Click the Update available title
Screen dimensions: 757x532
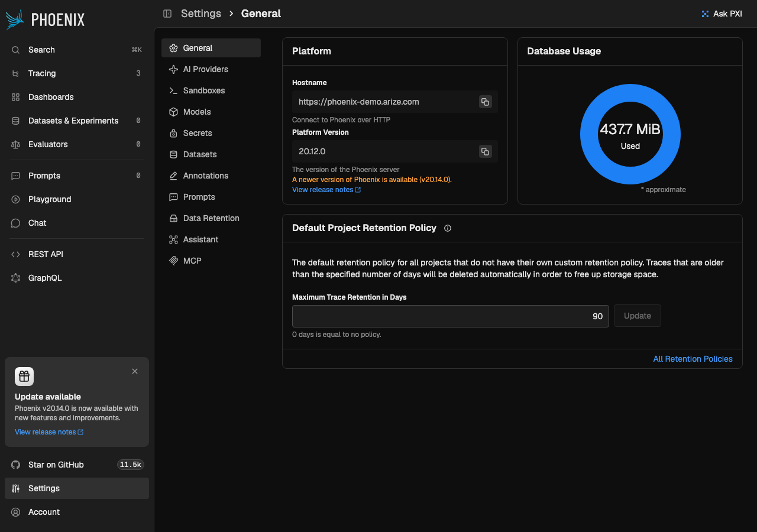coord(48,397)
